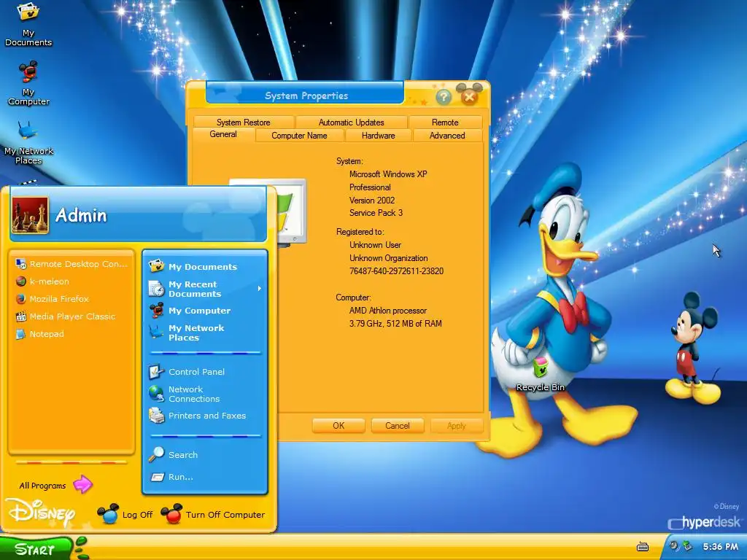The height and width of the screenshot is (560, 747).
Task: Open My Documents desktop icon
Action: pos(28,23)
